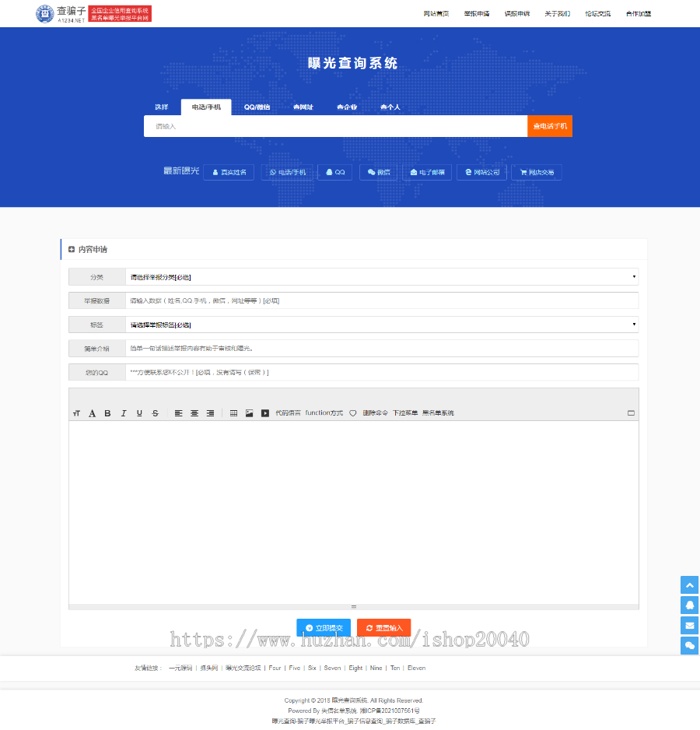Screen dimensions: 700x730
Task: Open the 抓头网 friend link
Action: click(x=209, y=668)
